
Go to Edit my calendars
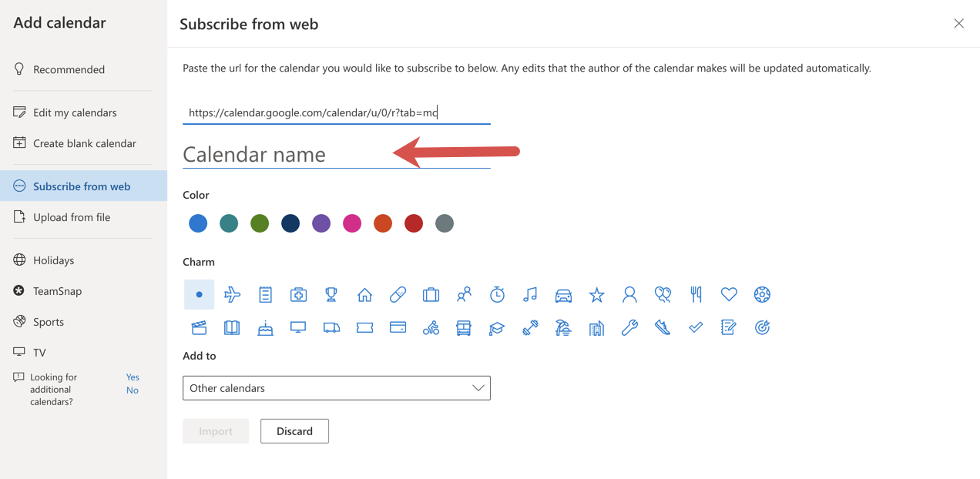(x=83, y=112)
